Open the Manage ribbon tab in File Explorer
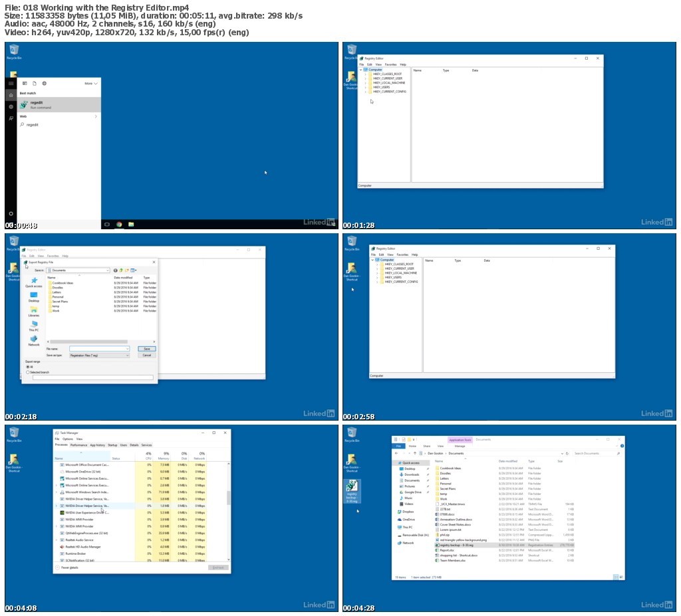Screen dimensions: 681x616 coord(460,446)
